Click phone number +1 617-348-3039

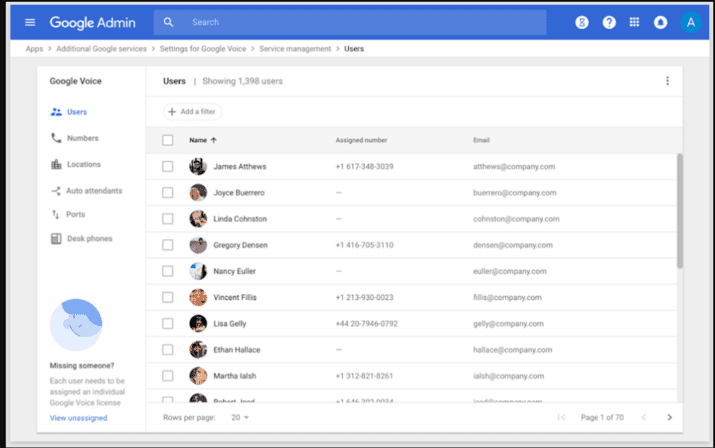[x=364, y=167]
